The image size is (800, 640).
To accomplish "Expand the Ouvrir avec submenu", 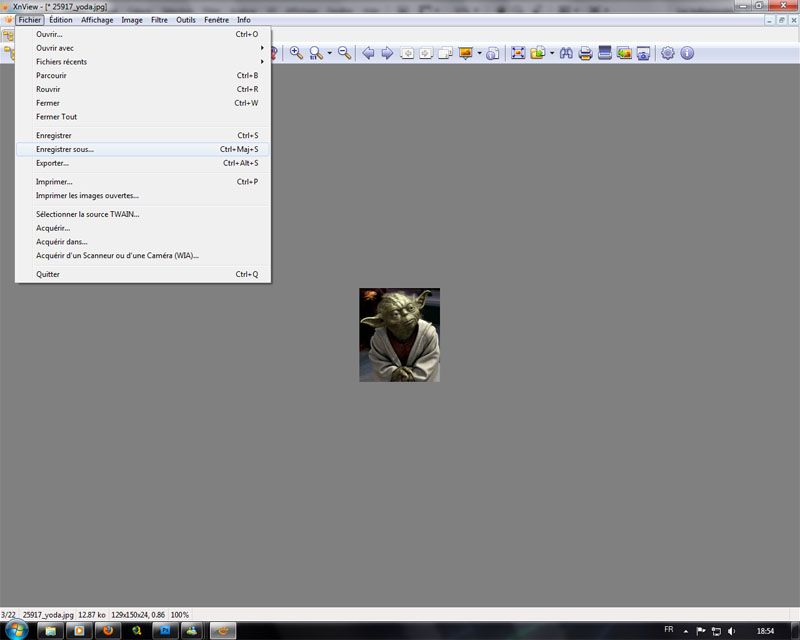I will [x=143, y=48].
